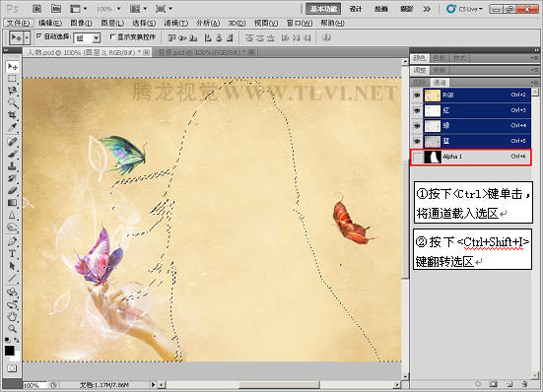The width and height of the screenshot is (543, 392).
Task: Toggle the 自动选择 checkbox
Action: [39, 36]
